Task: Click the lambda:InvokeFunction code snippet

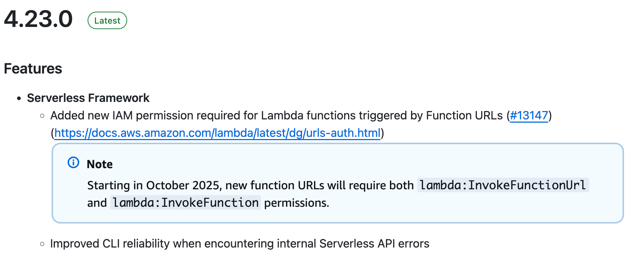Action: 185,203
